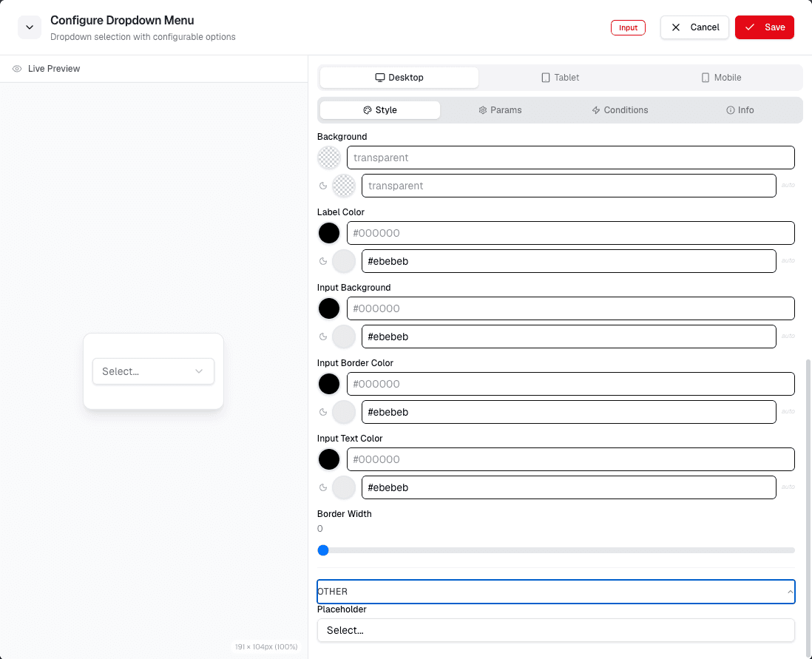Open the Params tab
Image resolution: width=812 pixels, height=659 pixels.
[x=500, y=110]
